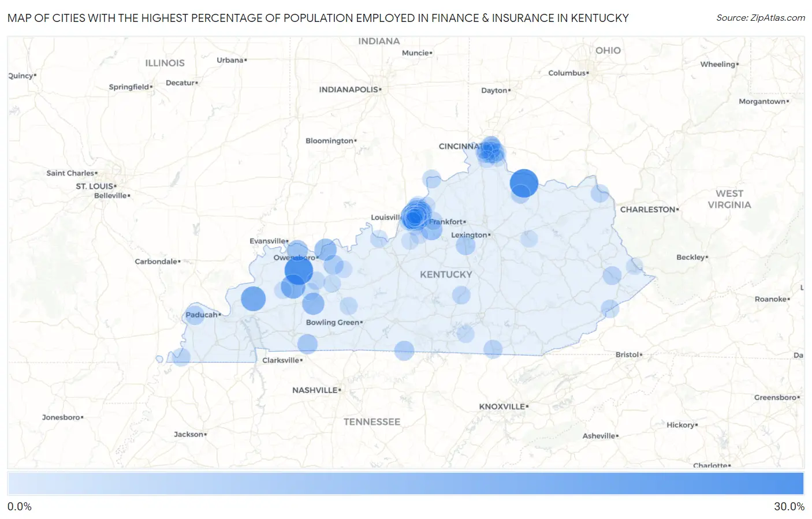Screen dimensions: 812x519
Task: Click the Bowling Green city label
Action: pos(334,322)
